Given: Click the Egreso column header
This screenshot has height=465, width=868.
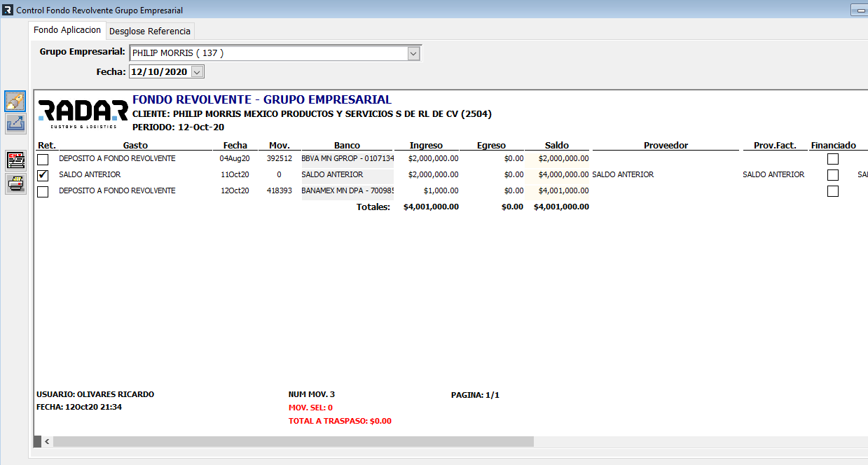Looking at the screenshot, I should pos(491,145).
